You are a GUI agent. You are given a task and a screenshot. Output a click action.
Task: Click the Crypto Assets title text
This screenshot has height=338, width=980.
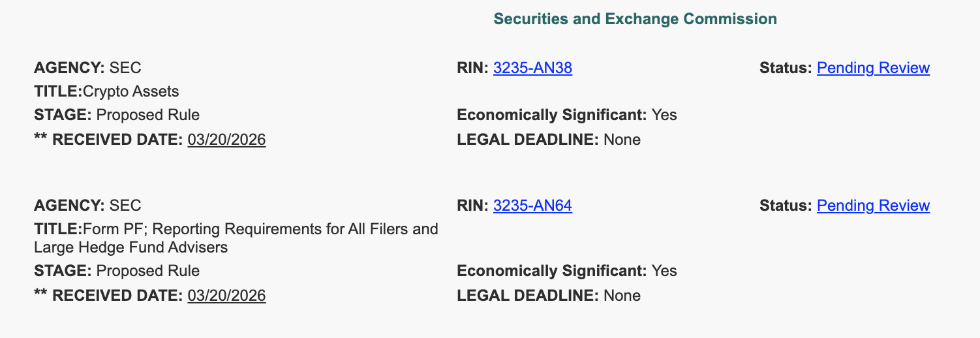tap(130, 91)
